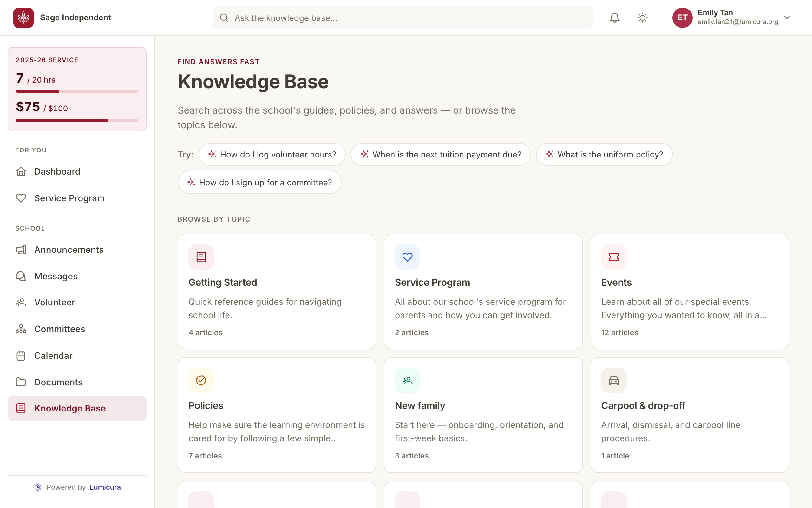Screen dimensions: 812x508
Task: Click the Lumicura link in footer
Action: pyautogui.click(x=105, y=487)
